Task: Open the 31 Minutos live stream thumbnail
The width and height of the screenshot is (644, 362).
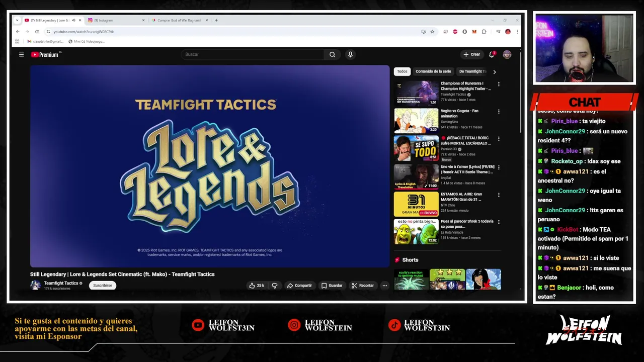Action: point(416,204)
